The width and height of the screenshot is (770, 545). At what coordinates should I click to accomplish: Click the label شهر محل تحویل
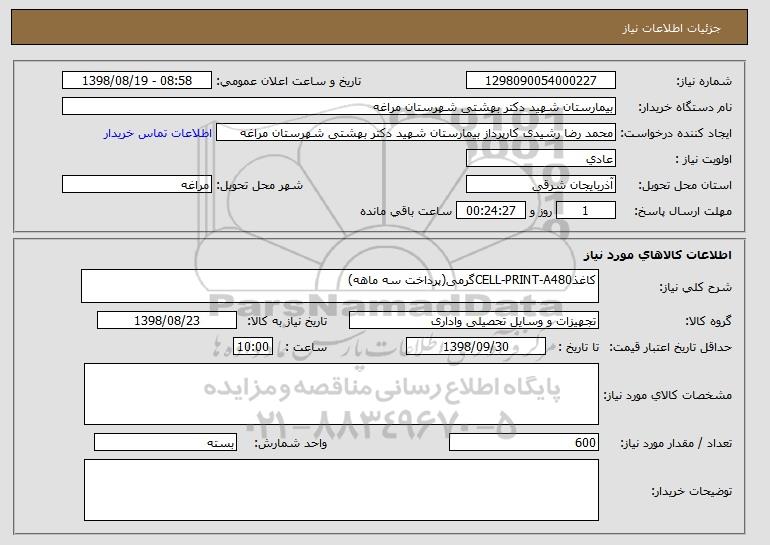click(260, 185)
